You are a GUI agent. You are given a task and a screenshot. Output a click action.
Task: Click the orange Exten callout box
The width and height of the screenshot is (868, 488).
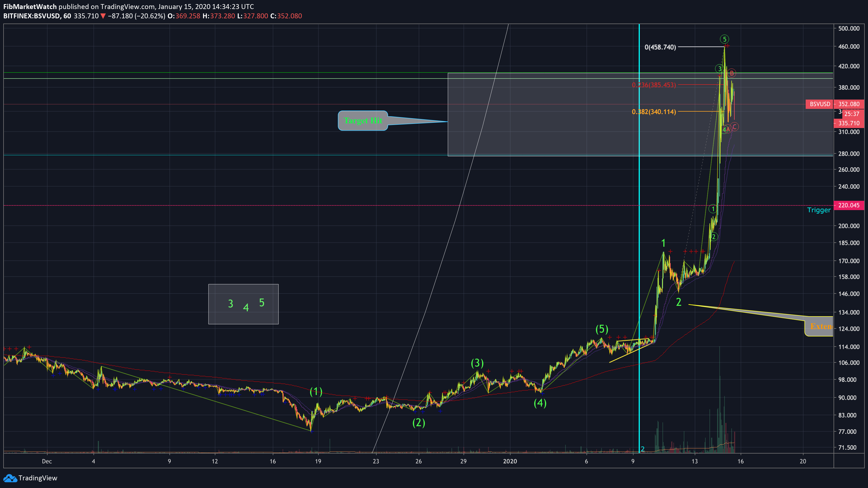coord(819,326)
